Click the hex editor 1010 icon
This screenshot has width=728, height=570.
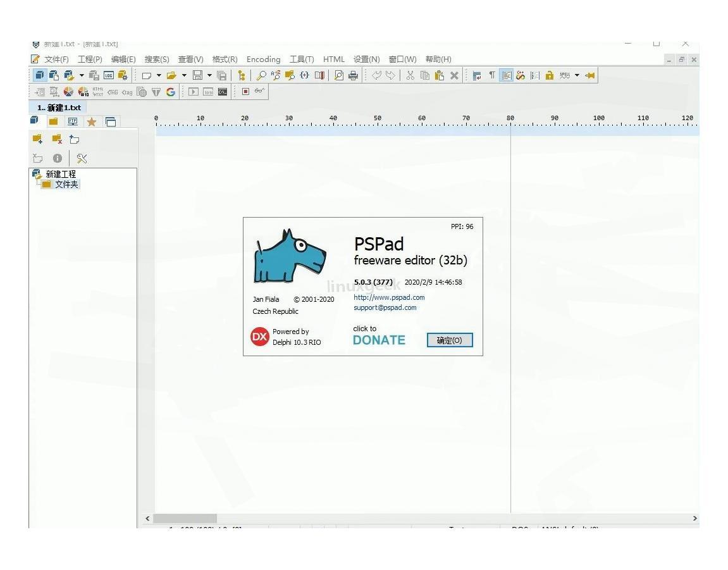209,90
